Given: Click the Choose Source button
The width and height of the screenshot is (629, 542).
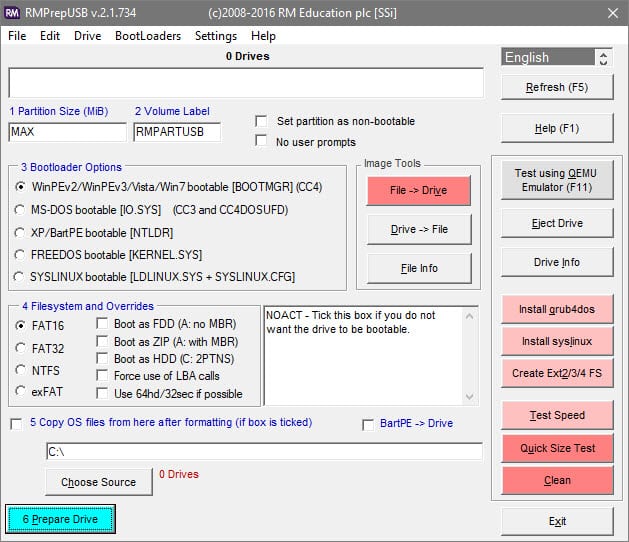Looking at the screenshot, I should click(x=99, y=482).
